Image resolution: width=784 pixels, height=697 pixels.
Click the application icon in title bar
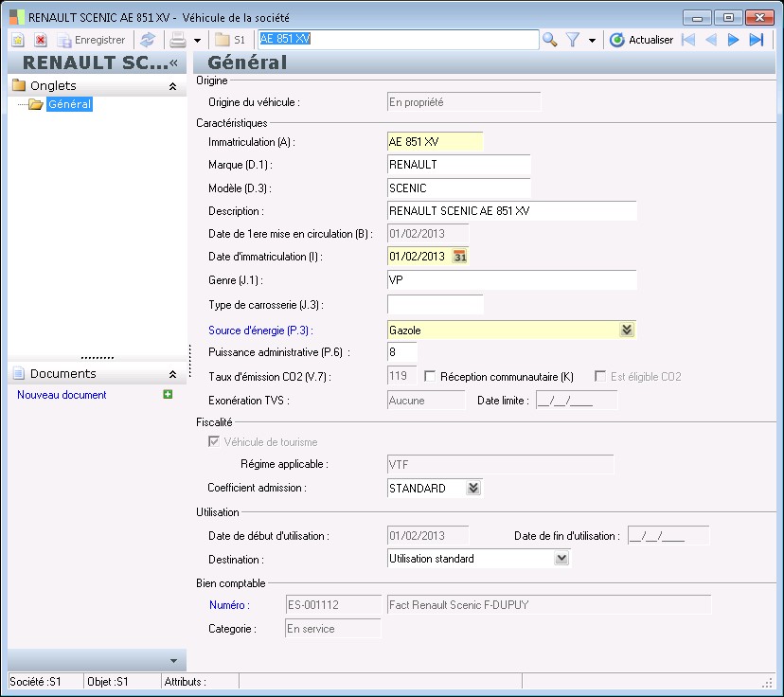[x=16, y=17]
